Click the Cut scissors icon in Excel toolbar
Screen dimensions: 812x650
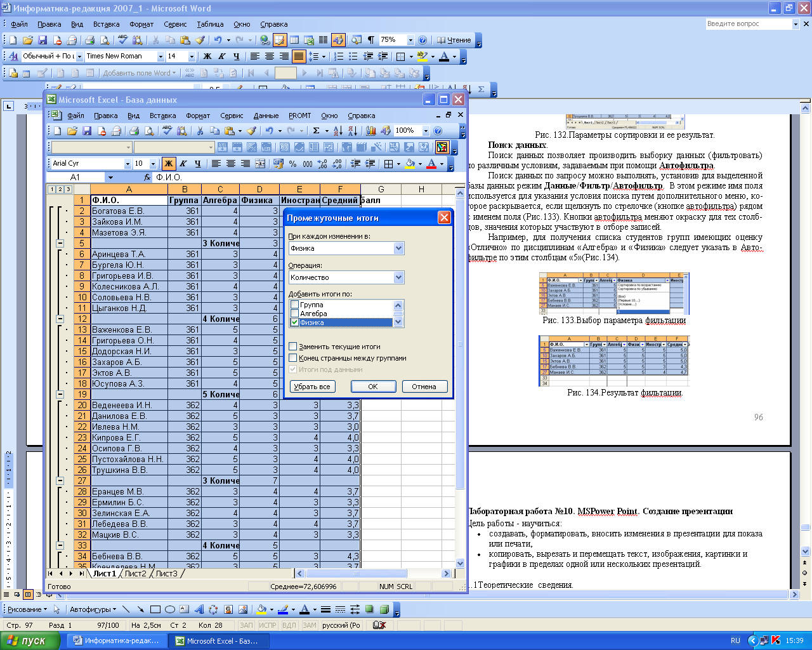(x=200, y=131)
